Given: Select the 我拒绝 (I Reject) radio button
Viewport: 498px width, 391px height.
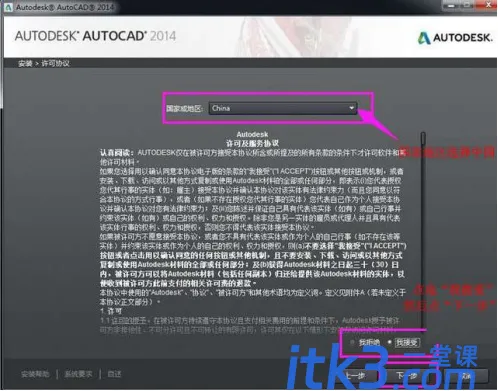Looking at the screenshot, I should (352, 343).
